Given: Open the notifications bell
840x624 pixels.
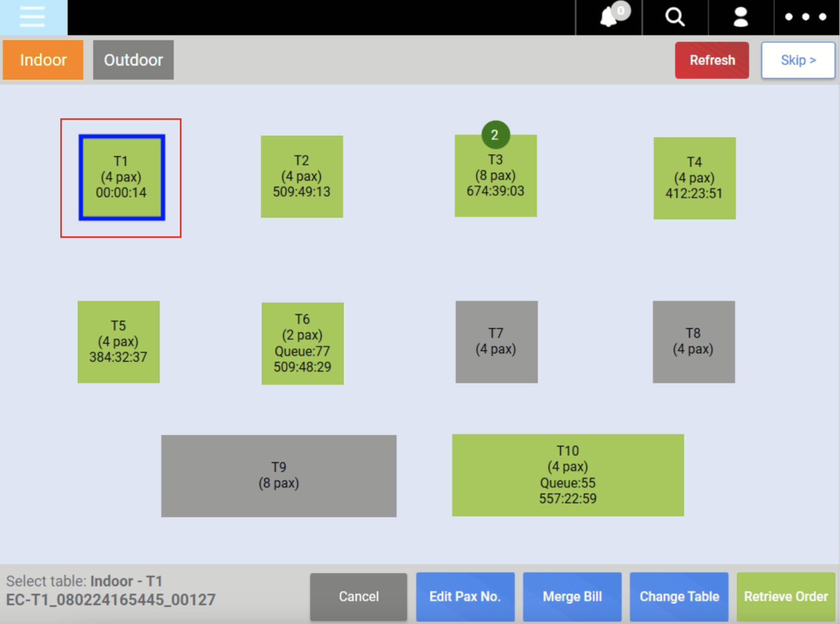Looking at the screenshot, I should pyautogui.click(x=609, y=17).
